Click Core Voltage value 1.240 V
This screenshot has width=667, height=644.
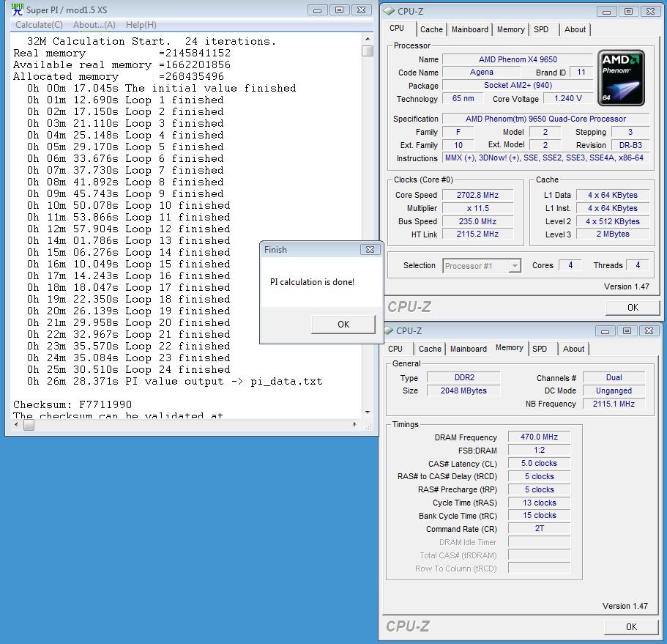[568, 98]
